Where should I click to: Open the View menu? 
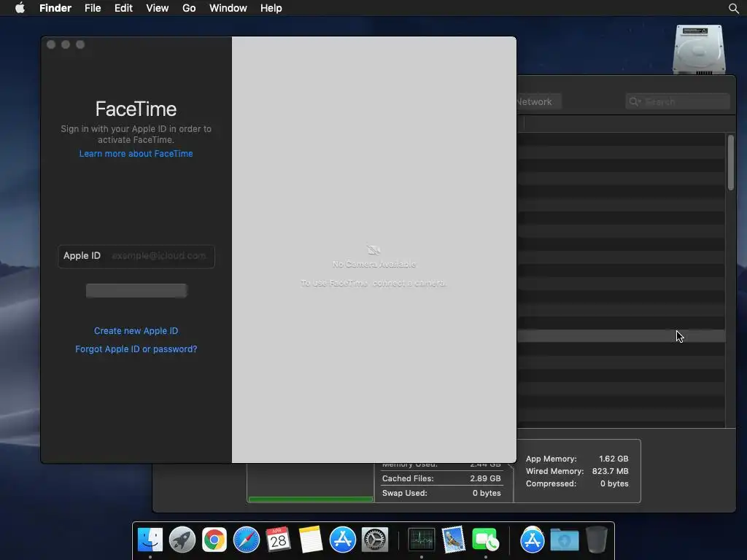point(158,8)
